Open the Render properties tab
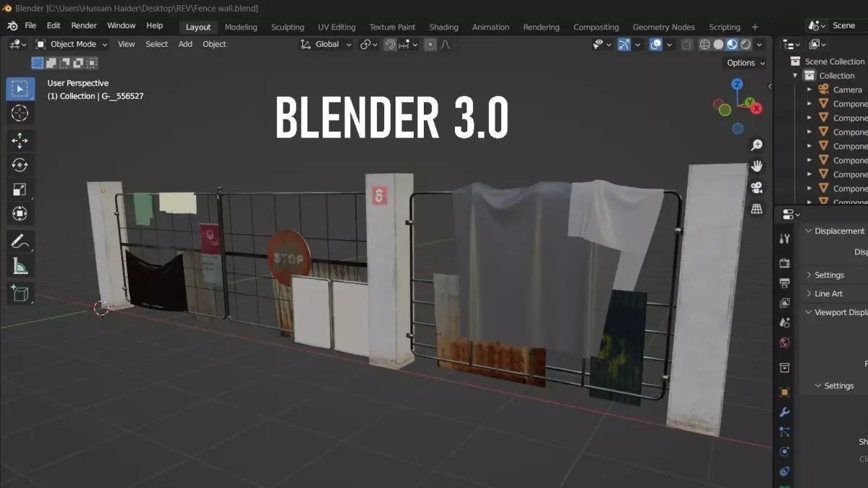Screen dimensions: 868x488 (785, 262)
